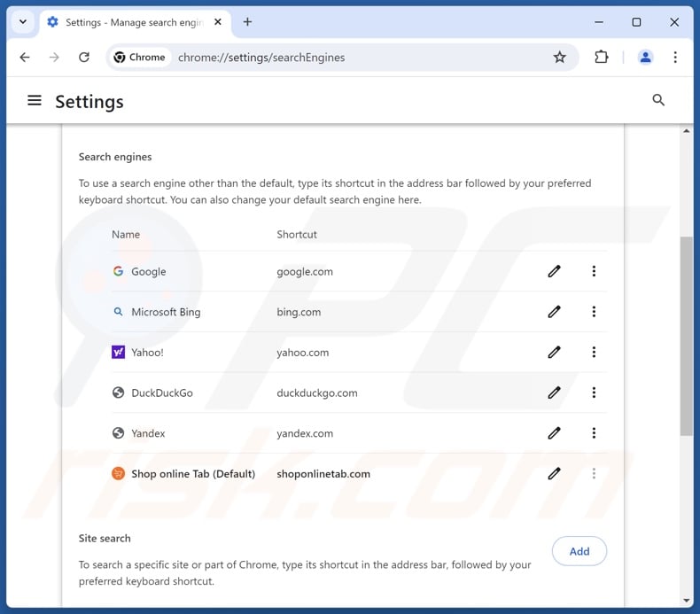
Task: Click the search settings magnifier icon
Action: click(658, 100)
